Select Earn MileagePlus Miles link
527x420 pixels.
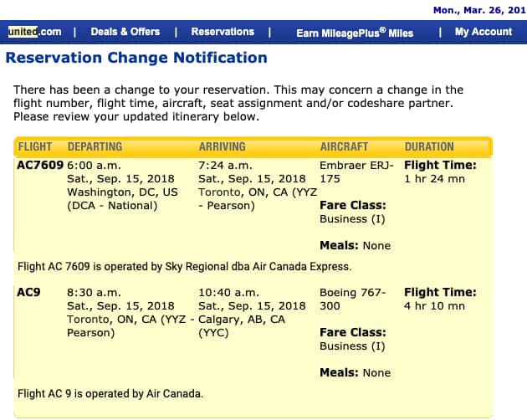pos(355,33)
